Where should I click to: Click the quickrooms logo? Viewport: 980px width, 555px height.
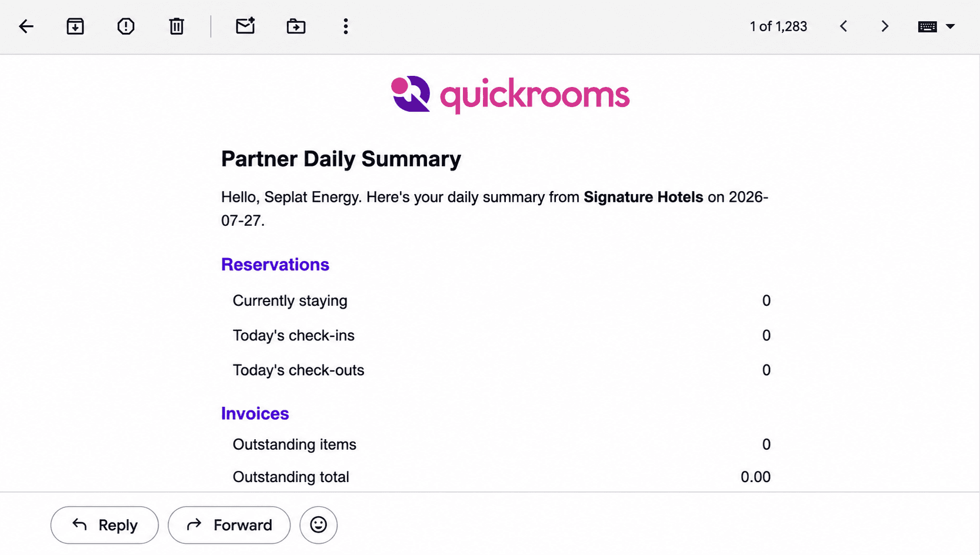point(511,95)
